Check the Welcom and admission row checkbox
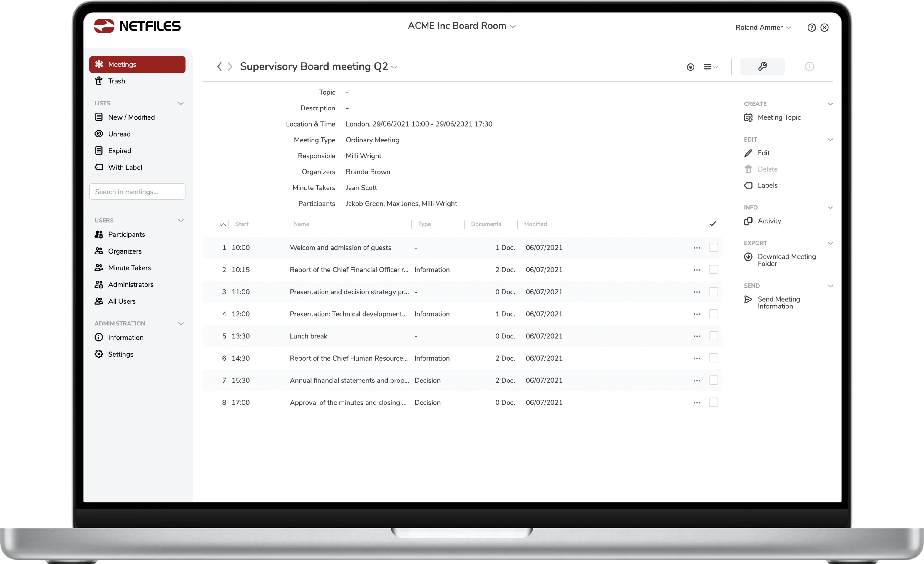 (713, 247)
